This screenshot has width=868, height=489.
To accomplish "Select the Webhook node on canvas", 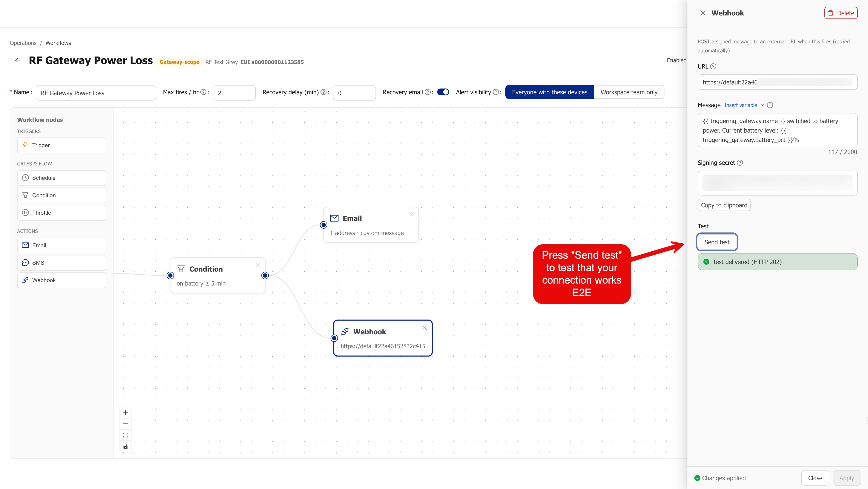I will click(383, 338).
